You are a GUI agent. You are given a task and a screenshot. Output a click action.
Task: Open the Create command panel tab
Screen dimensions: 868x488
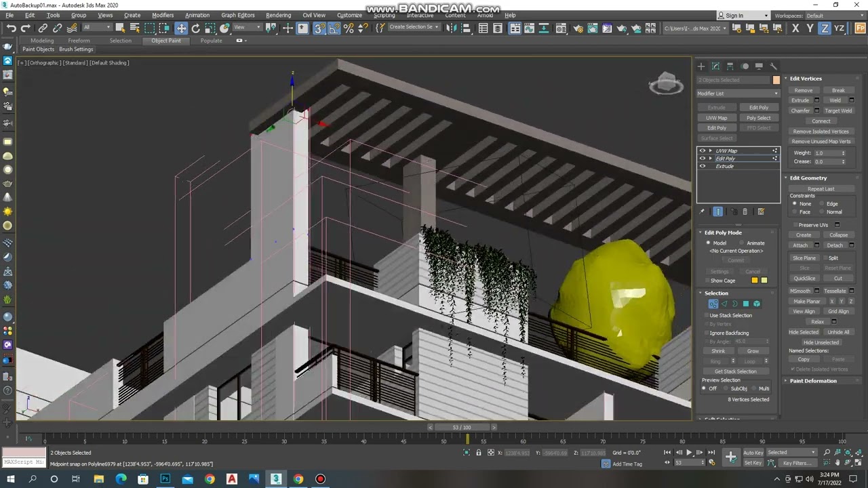tap(701, 66)
